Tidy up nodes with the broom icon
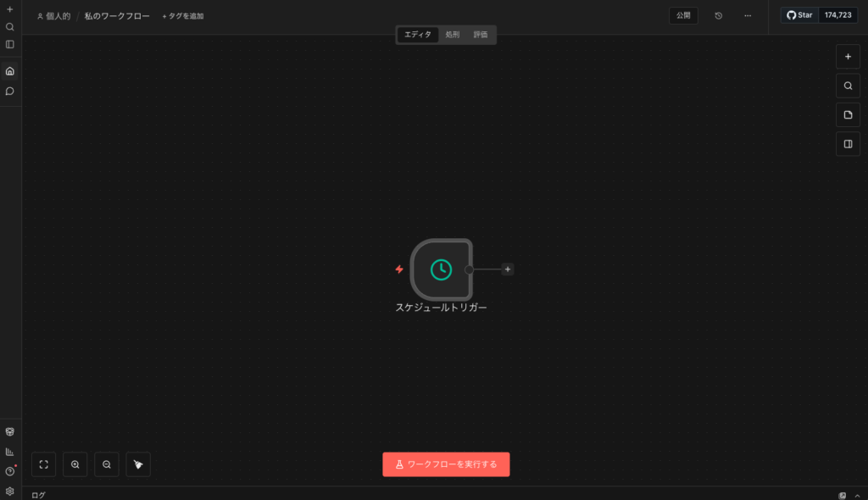 pyautogui.click(x=138, y=464)
